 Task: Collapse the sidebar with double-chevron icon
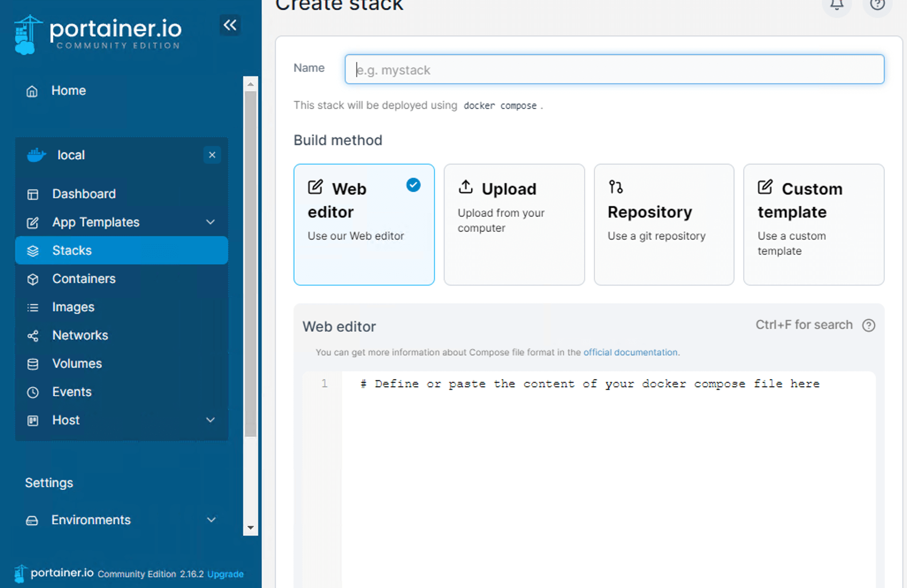tap(230, 25)
